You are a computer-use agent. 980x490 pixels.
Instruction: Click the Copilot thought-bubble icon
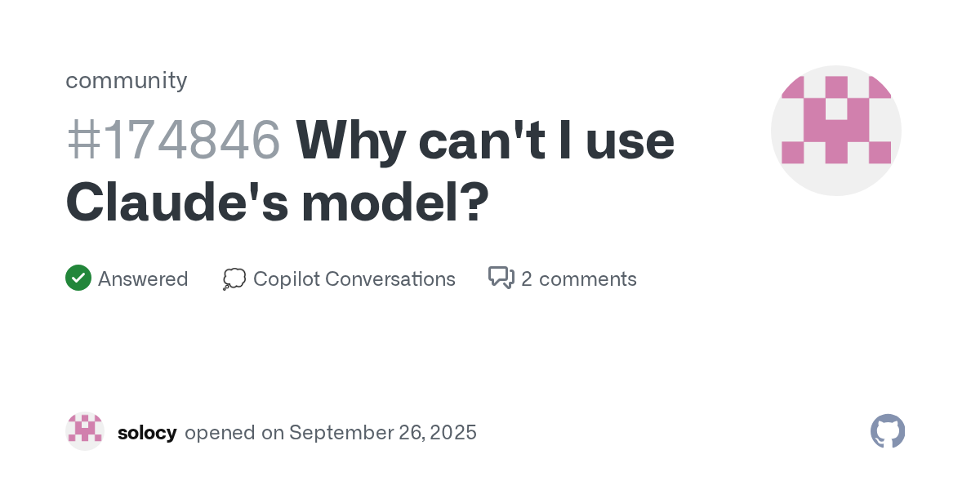(x=234, y=279)
